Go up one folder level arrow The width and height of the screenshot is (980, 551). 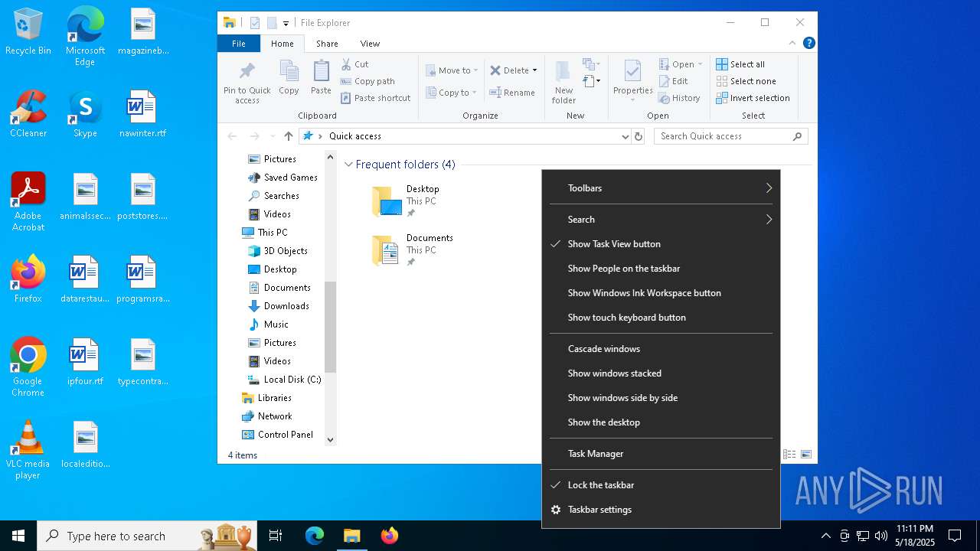tap(288, 136)
